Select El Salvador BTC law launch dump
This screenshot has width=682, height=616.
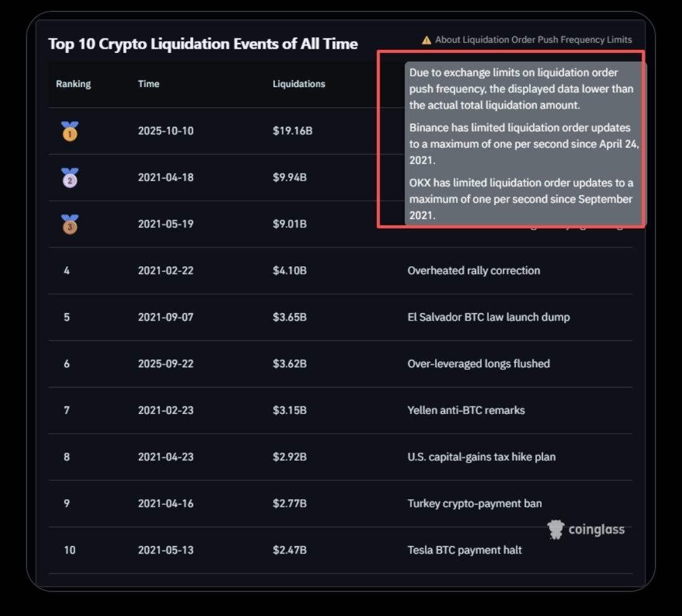click(488, 317)
